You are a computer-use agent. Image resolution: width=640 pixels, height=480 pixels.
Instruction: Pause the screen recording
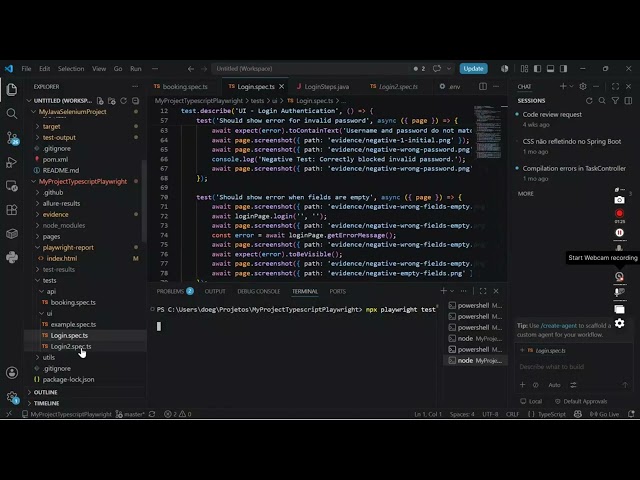coord(619,233)
